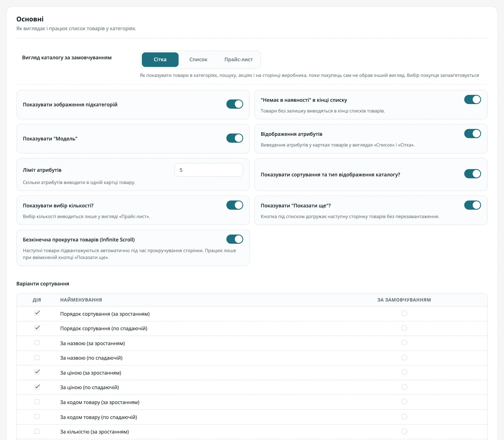The image size is (504, 440).
Task: Select default radio for За кількістю (за зростанням)
Action: tap(404, 431)
